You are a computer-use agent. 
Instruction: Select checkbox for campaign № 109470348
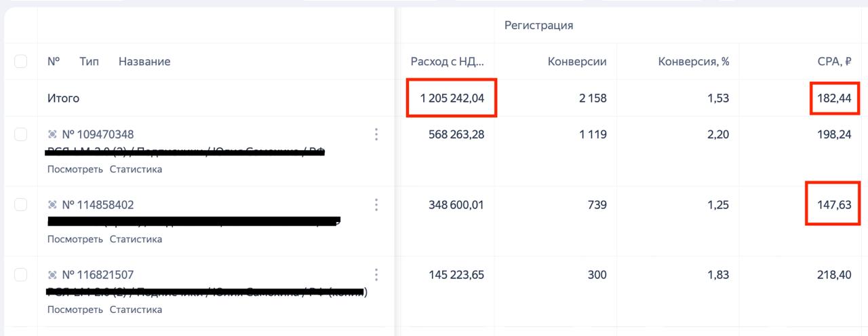pos(21,134)
